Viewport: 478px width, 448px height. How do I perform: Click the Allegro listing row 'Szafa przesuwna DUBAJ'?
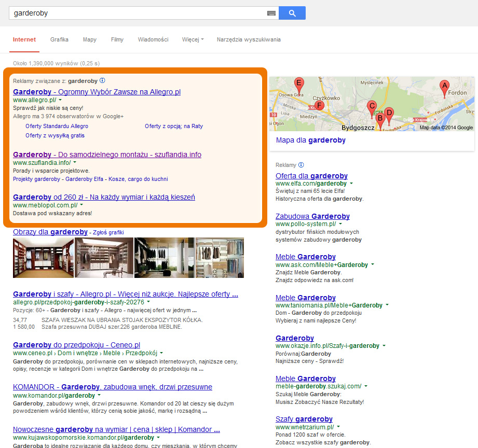coord(98,327)
